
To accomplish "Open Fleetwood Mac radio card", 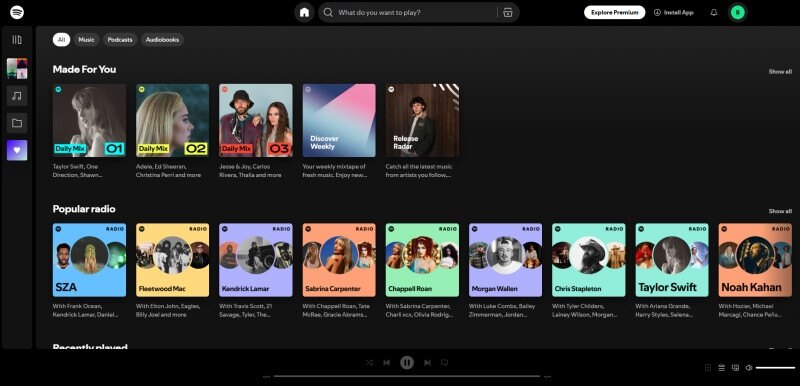I will [172, 260].
